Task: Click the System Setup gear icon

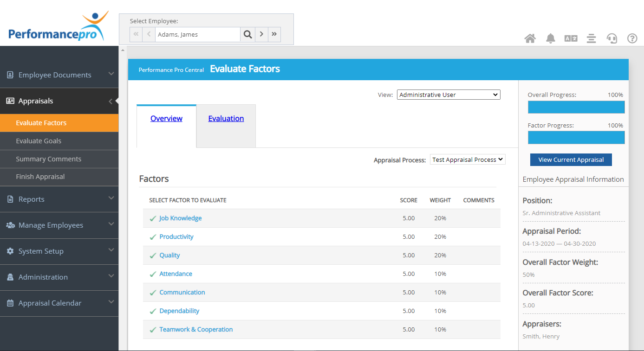Action: pos(10,251)
